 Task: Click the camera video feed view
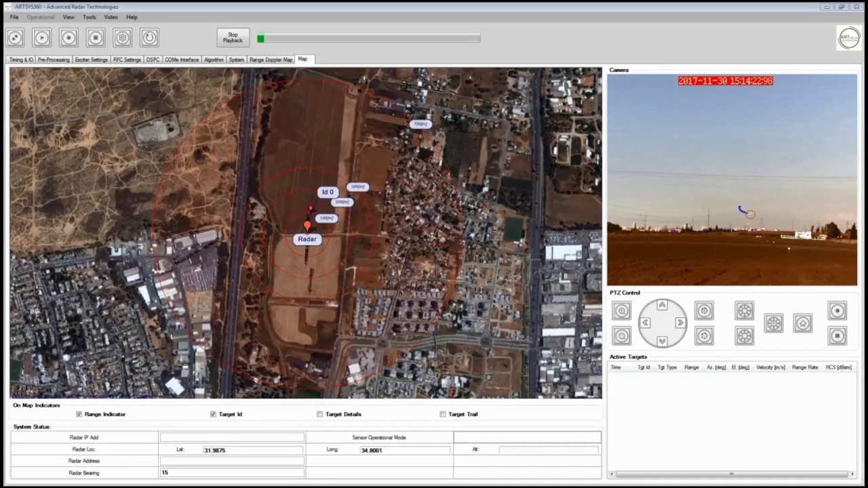pyautogui.click(x=732, y=180)
